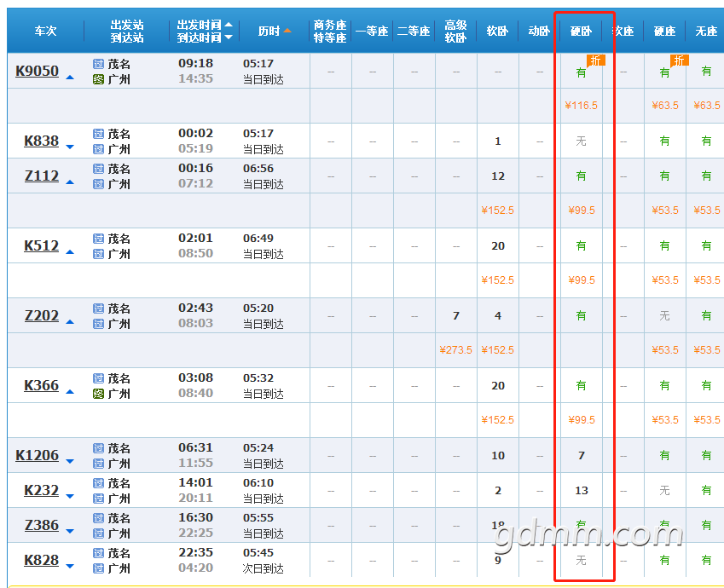
Task: Click the 过 icon beside 茂名 in K232 row
Action: (98, 483)
